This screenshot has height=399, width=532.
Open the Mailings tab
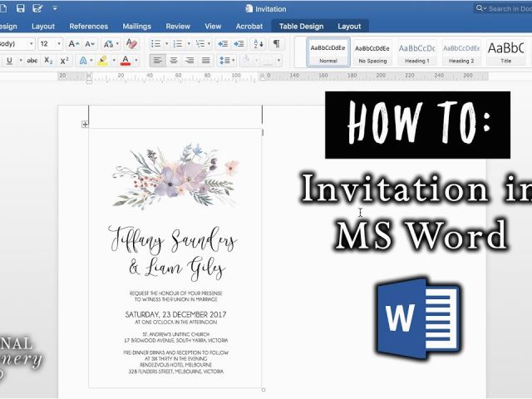pos(136,27)
